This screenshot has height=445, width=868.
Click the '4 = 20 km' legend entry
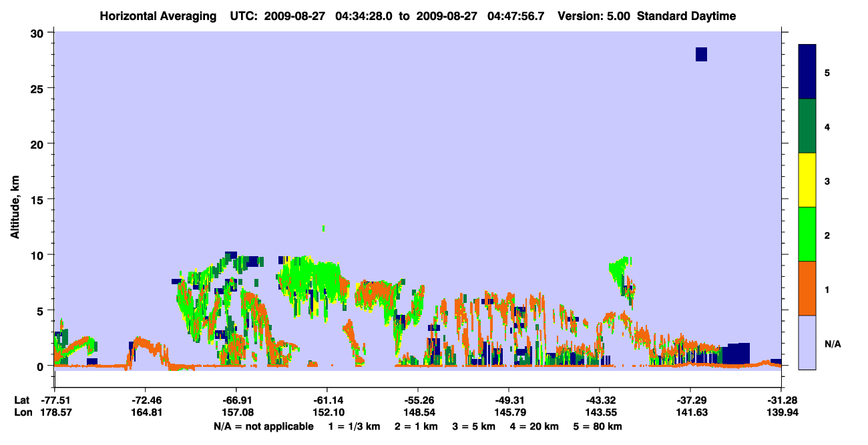(x=533, y=426)
